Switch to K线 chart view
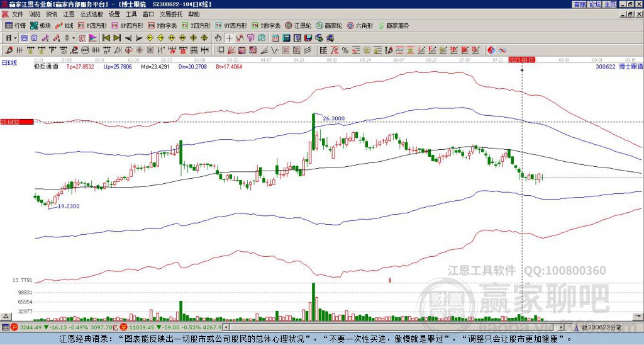This screenshot has width=644, height=345. point(64,25)
